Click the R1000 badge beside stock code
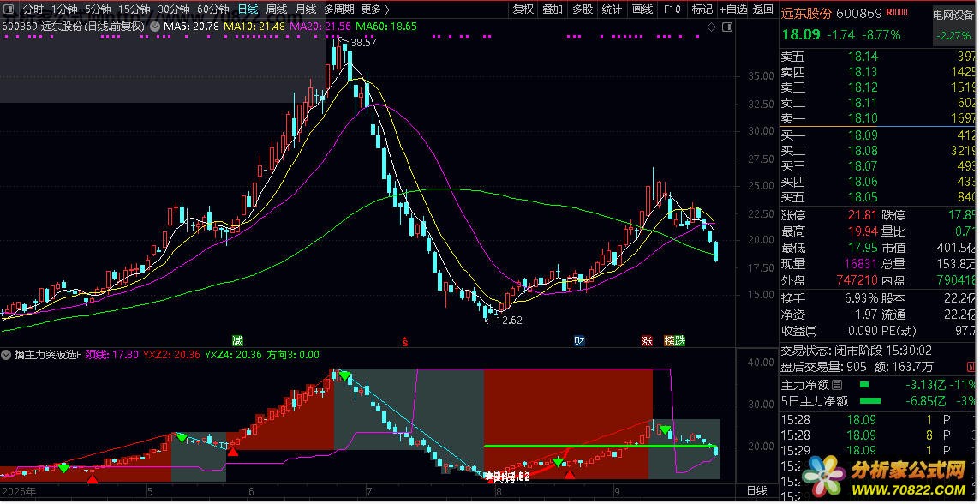Viewport: 980px width, 504px height. 897,13
